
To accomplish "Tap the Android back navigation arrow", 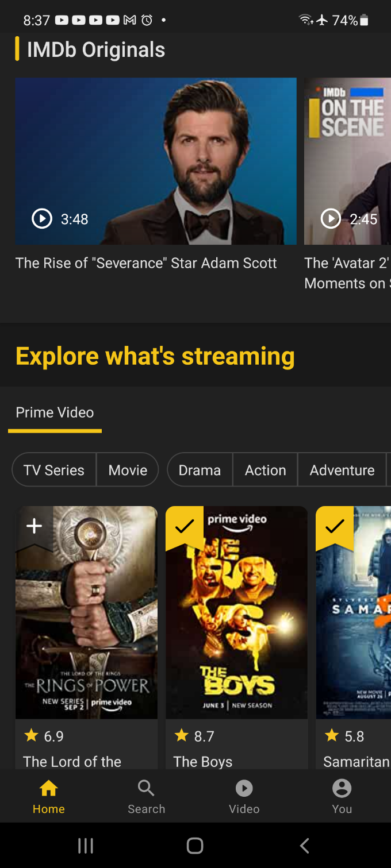I will (305, 845).
